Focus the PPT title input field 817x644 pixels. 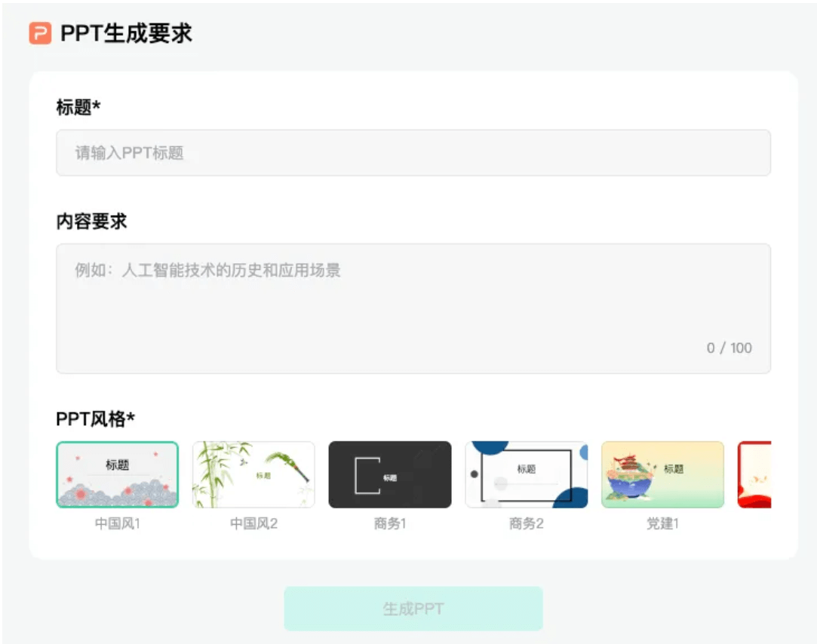[x=413, y=152]
